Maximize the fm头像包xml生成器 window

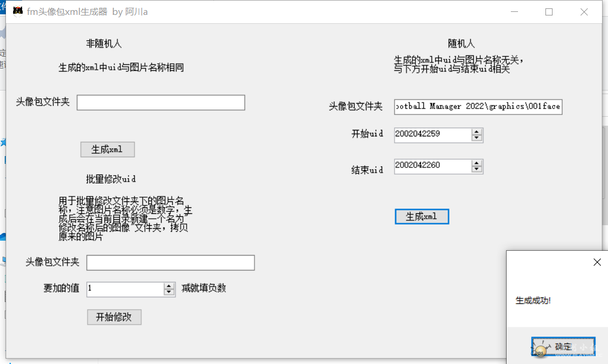pyautogui.click(x=549, y=12)
